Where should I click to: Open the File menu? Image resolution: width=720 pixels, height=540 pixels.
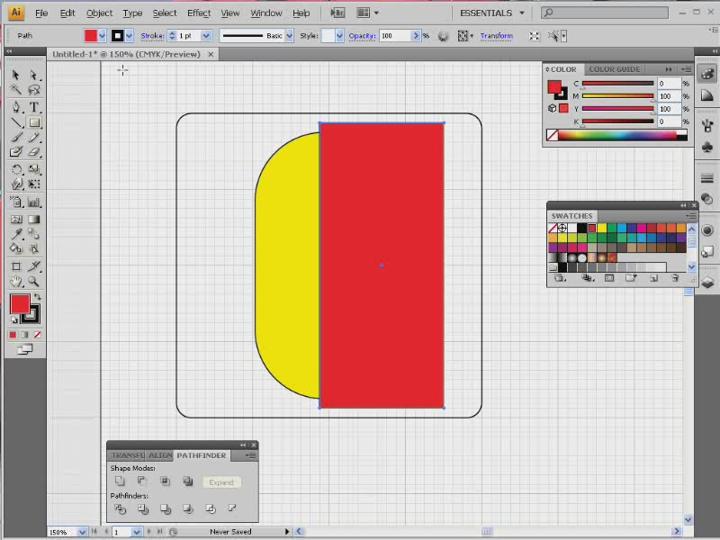41,13
